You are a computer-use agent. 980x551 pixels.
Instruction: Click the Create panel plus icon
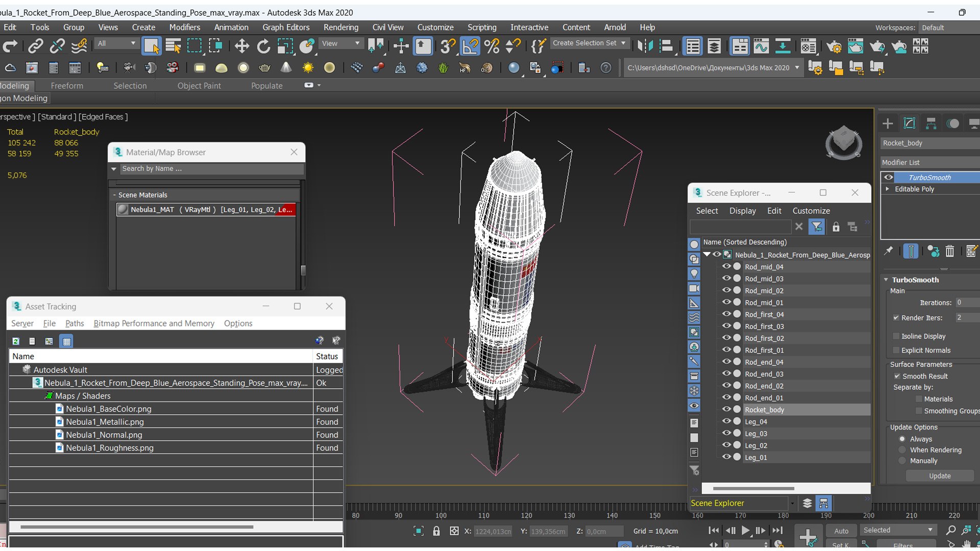click(888, 123)
